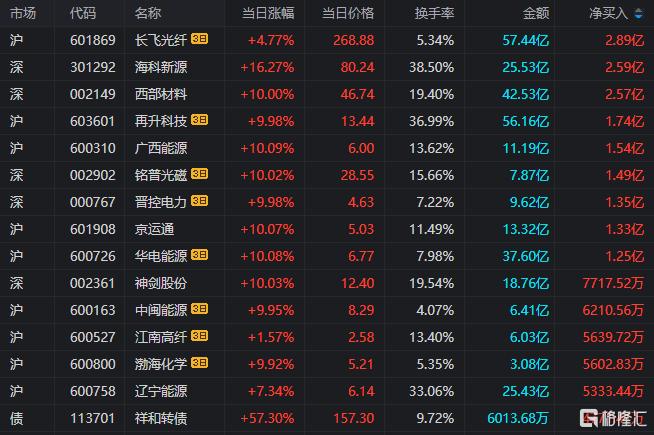
Task: Click the 3日 tag next to 晋控电力
Action: click(199, 201)
